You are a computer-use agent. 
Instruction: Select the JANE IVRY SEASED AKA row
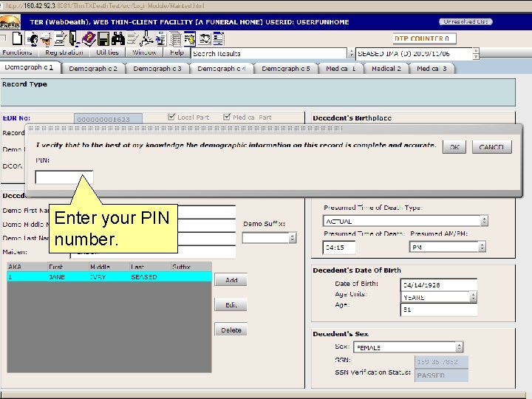[x=109, y=277]
